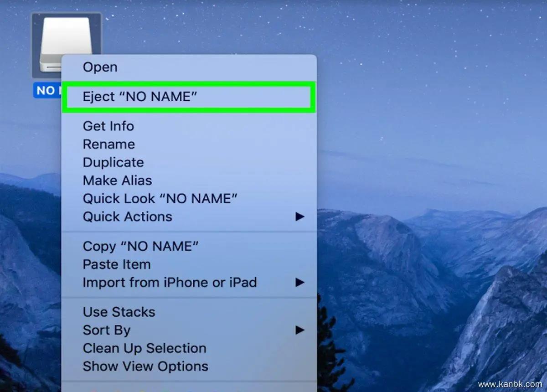Preview with Quick Look "NO NAME"
This screenshot has height=392, width=547.
click(160, 199)
